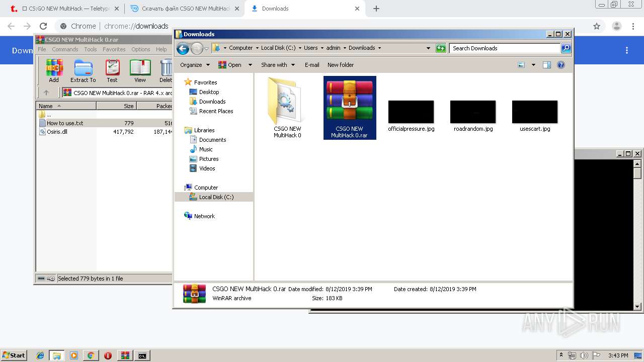Show hidden tray icons arrow
644x362 pixels.
[561, 355]
